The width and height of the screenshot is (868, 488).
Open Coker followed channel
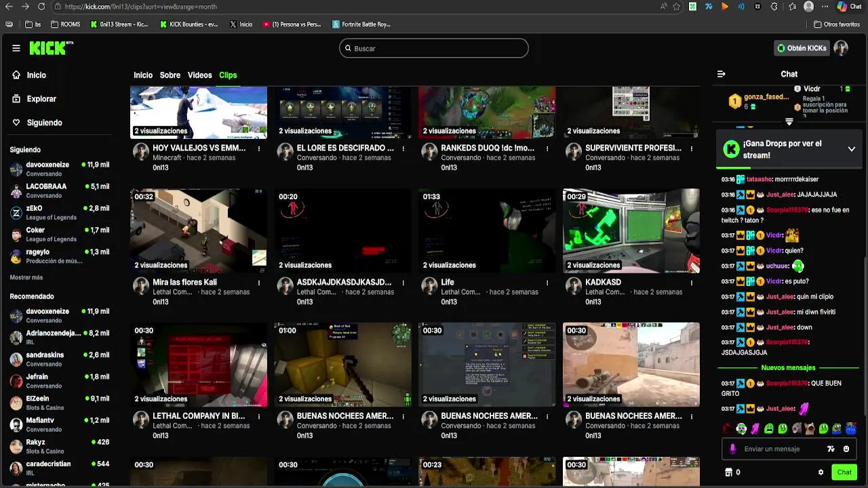click(x=60, y=234)
